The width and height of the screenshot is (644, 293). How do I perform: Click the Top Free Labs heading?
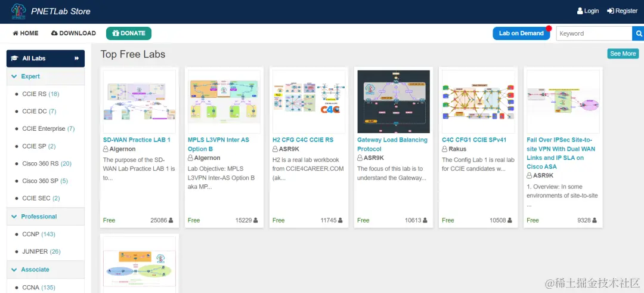(x=133, y=54)
